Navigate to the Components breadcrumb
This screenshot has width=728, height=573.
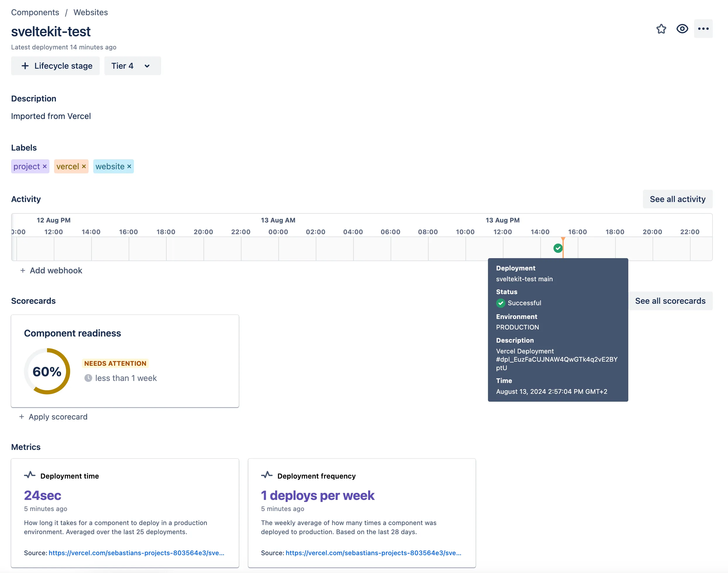pos(35,12)
